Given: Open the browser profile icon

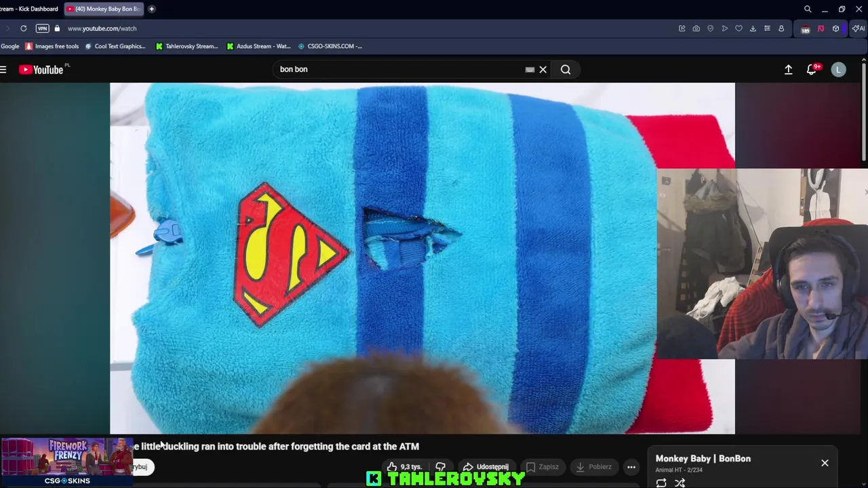Looking at the screenshot, I should pos(781,28).
